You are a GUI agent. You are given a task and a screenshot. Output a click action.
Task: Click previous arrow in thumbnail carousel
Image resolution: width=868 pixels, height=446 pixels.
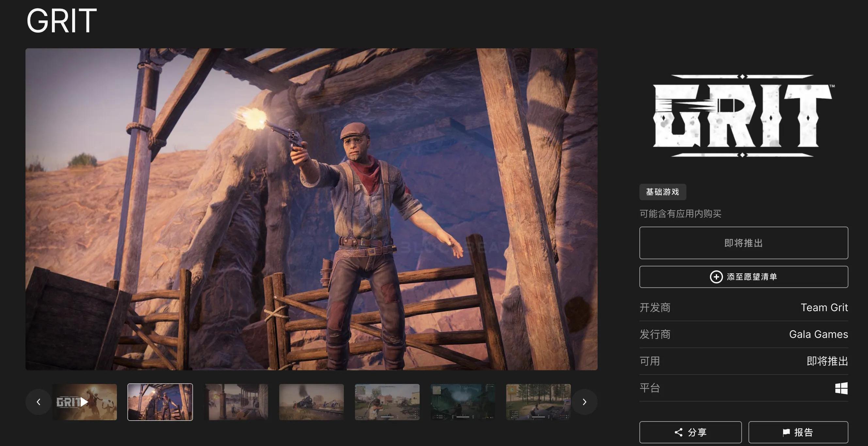point(39,402)
